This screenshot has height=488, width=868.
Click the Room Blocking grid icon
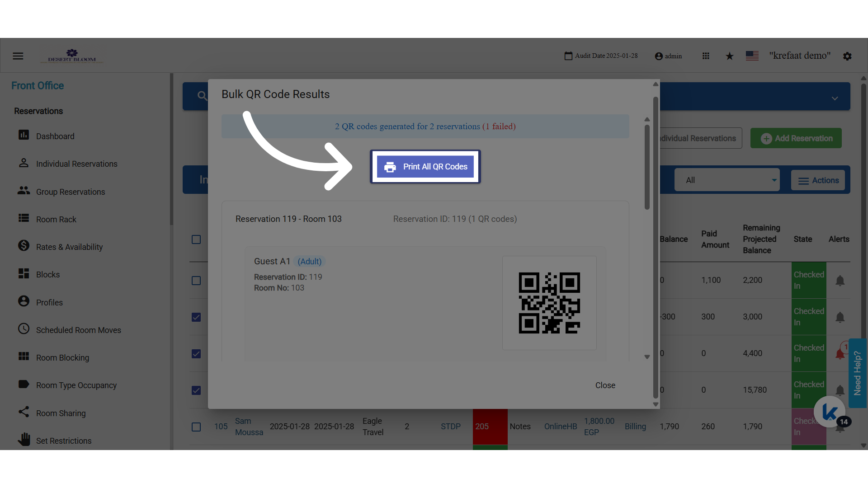(x=24, y=357)
